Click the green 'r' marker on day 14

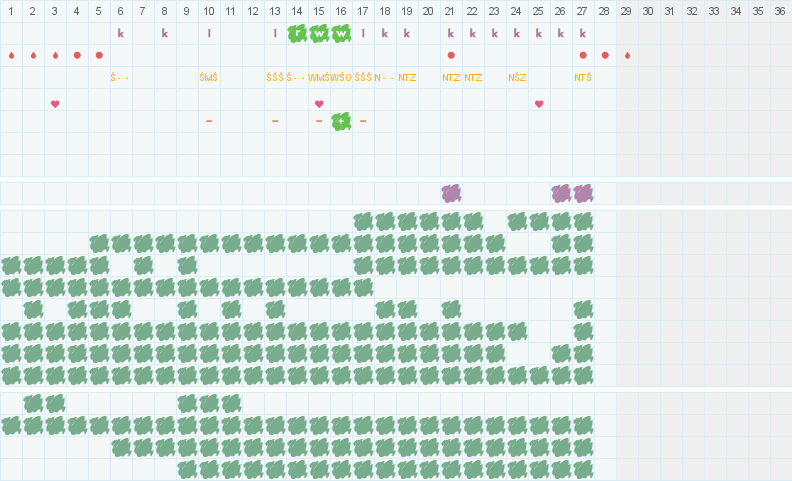click(297, 33)
